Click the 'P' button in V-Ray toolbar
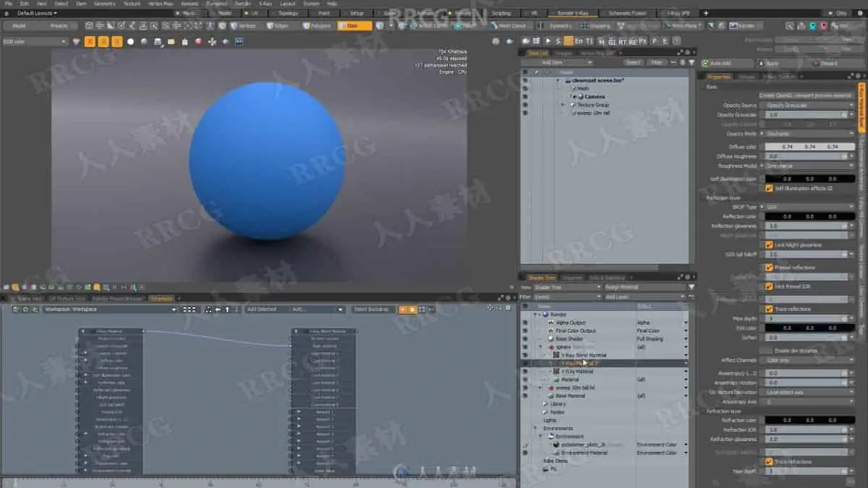 655,41
